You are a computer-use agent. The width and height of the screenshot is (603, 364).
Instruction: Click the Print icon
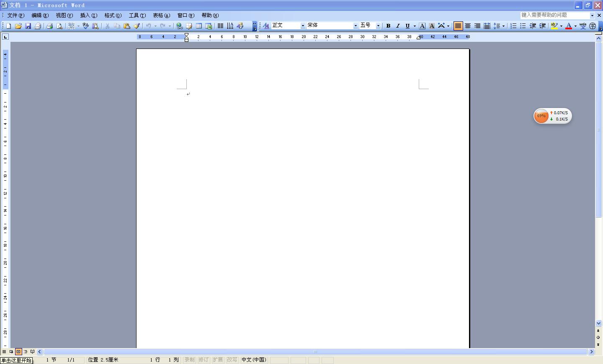pos(49,26)
